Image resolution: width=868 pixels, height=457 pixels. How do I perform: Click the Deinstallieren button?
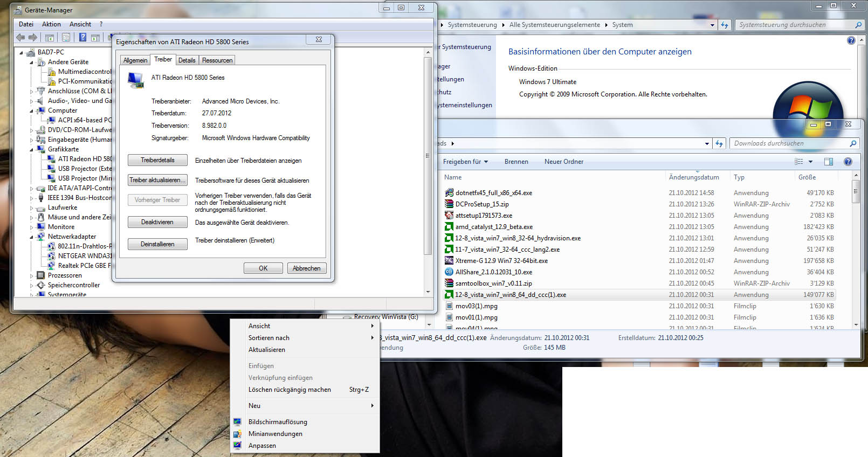tap(157, 244)
